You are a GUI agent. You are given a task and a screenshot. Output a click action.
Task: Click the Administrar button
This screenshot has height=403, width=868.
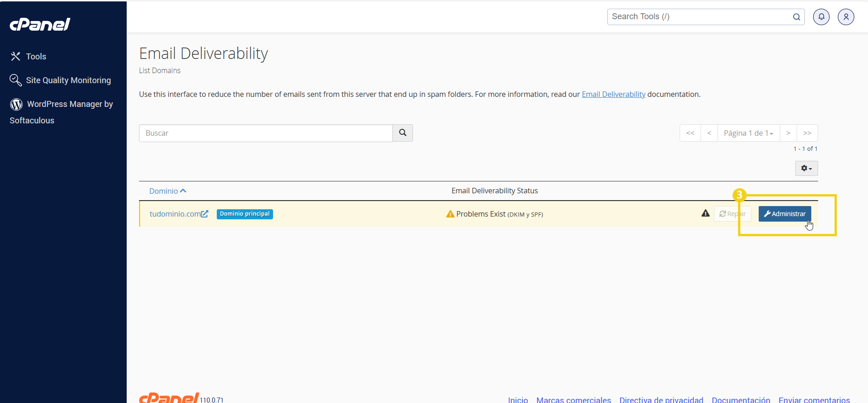[784, 214]
